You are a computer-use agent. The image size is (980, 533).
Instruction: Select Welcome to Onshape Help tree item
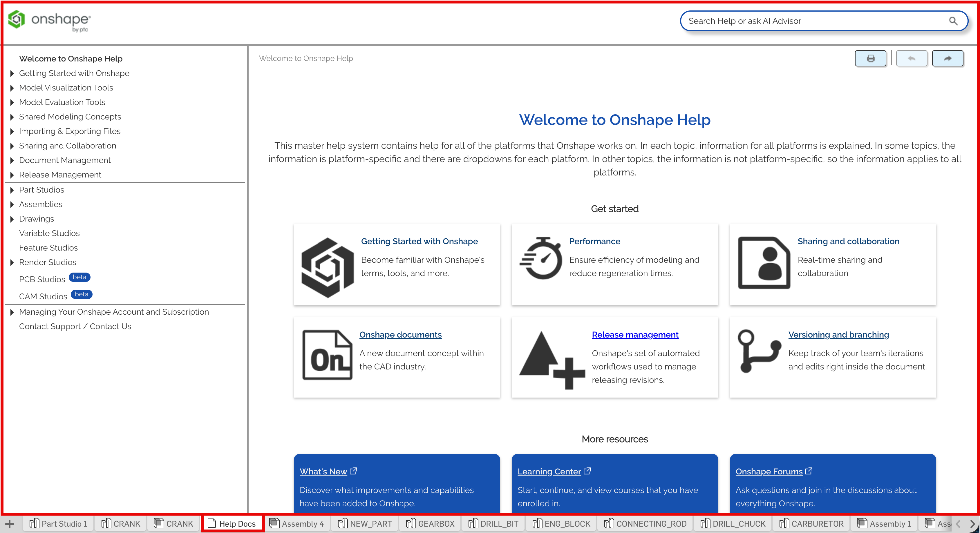click(x=71, y=59)
